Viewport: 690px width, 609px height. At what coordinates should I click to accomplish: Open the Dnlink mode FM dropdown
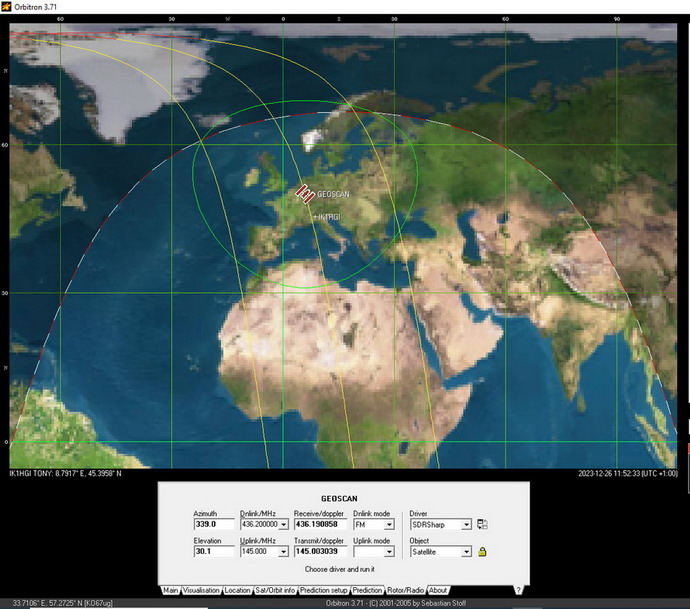click(389, 525)
